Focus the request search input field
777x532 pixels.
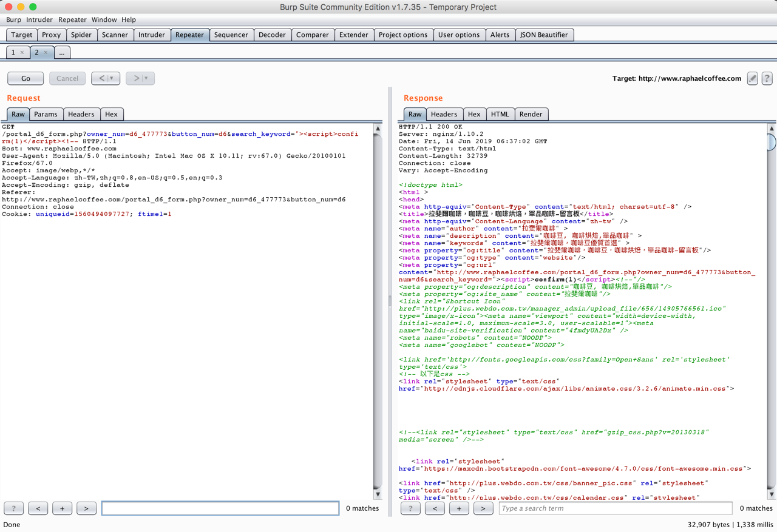point(220,508)
